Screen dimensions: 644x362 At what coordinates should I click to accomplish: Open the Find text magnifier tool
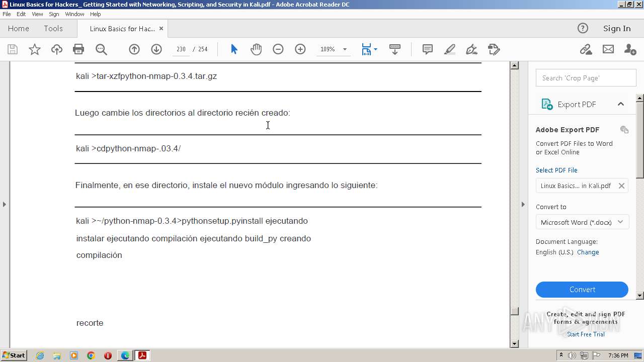(x=101, y=49)
